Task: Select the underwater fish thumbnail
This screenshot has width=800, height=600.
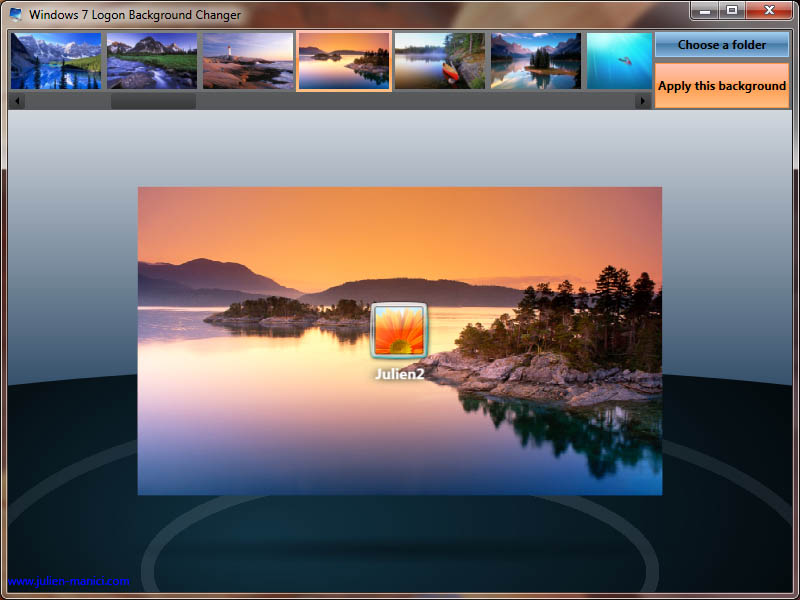Action: tap(618, 61)
